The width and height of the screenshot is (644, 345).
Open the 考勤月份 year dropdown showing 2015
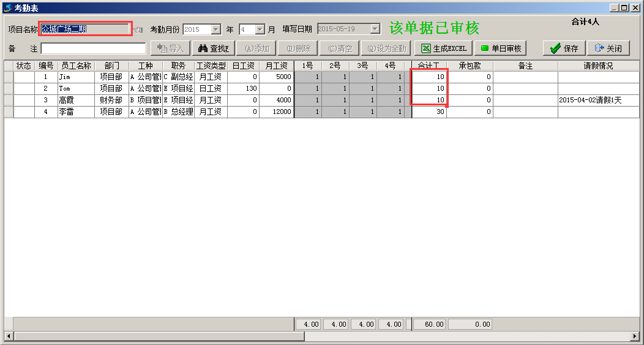tap(215, 29)
